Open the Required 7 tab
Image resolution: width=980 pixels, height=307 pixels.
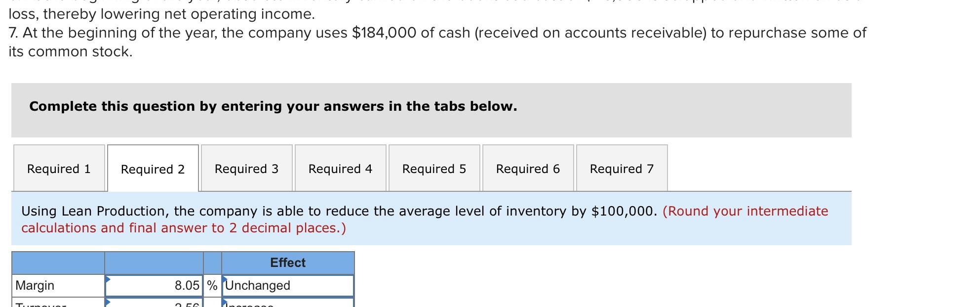click(622, 169)
